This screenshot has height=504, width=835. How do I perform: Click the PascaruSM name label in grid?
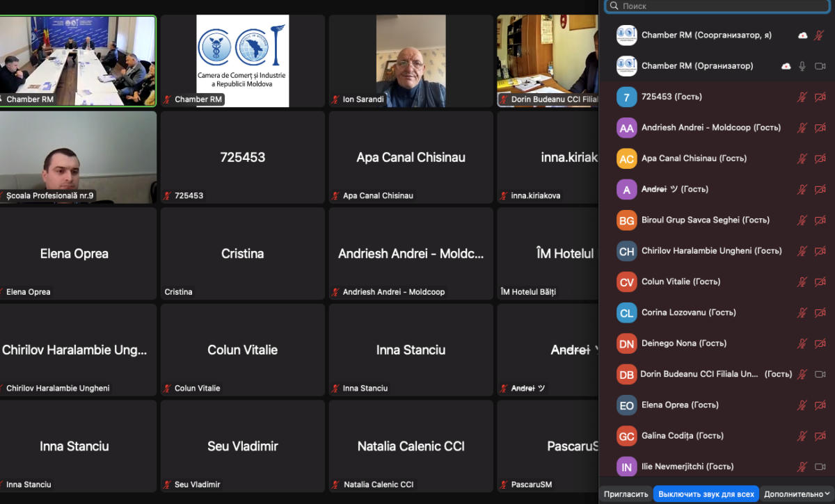(531, 485)
